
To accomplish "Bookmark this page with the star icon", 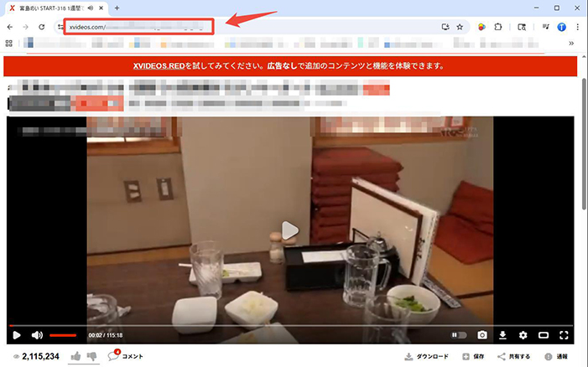I will coord(460,27).
